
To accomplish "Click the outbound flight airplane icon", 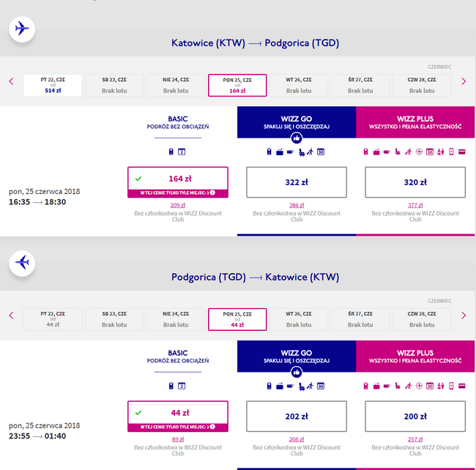I will (x=22, y=29).
